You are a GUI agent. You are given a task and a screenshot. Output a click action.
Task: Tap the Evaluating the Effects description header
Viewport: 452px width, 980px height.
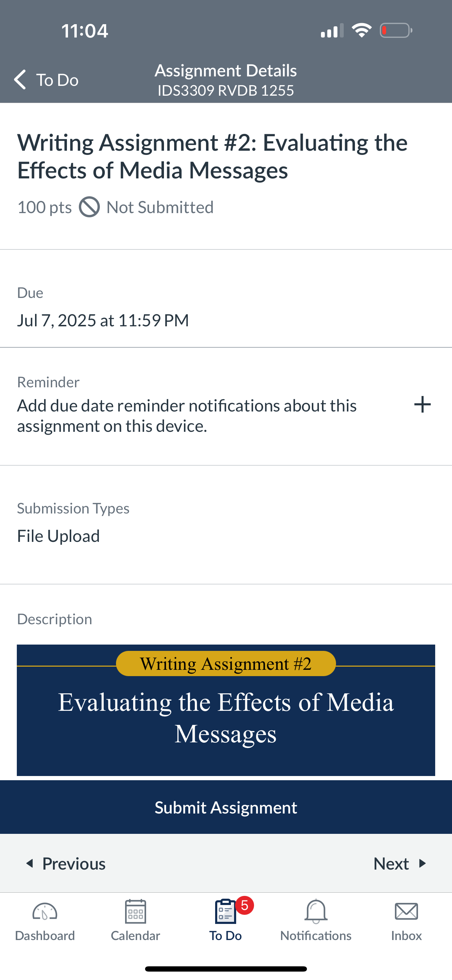point(226,717)
